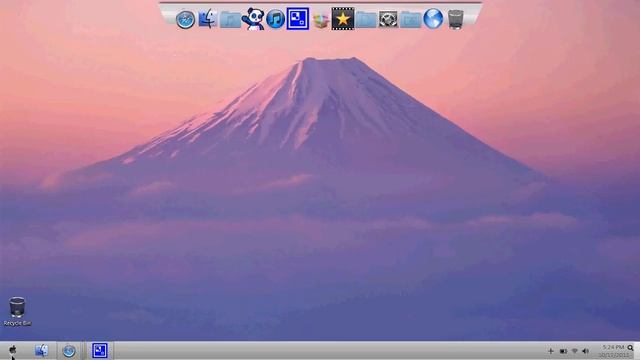Open the volume speaker tray icon
The image size is (640, 360).
pos(585,351)
